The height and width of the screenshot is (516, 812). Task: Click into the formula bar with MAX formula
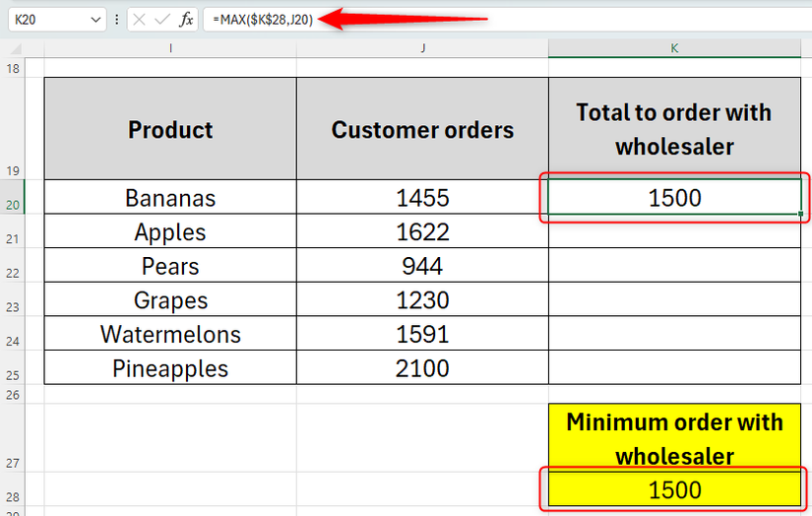[x=508, y=20]
